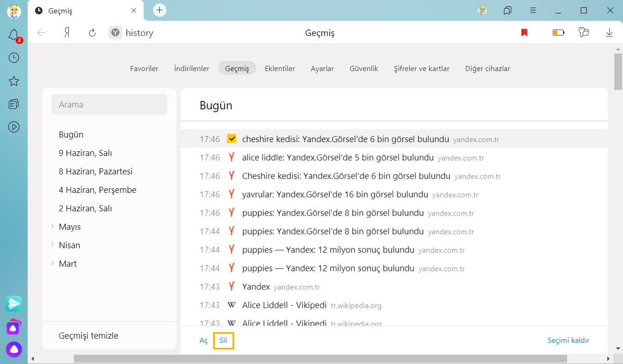Click the site info icon beside history
The height and width of the screenshot is (364, 623).
(115, 33)
